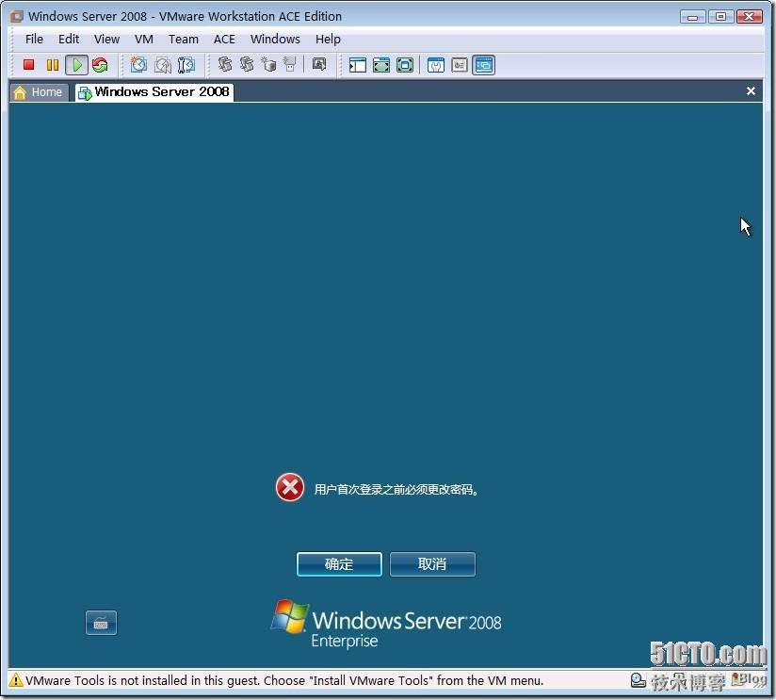Open the ACE menu

click(225, 40)
